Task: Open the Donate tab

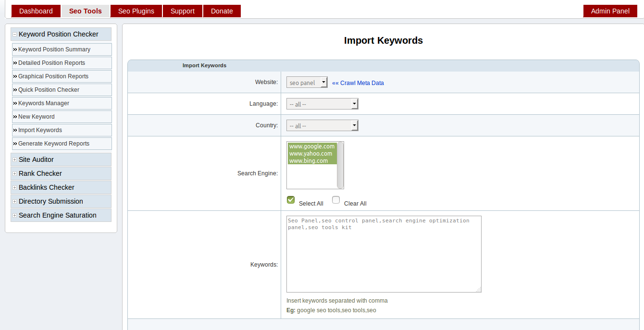Action: [x=222, y=11]
